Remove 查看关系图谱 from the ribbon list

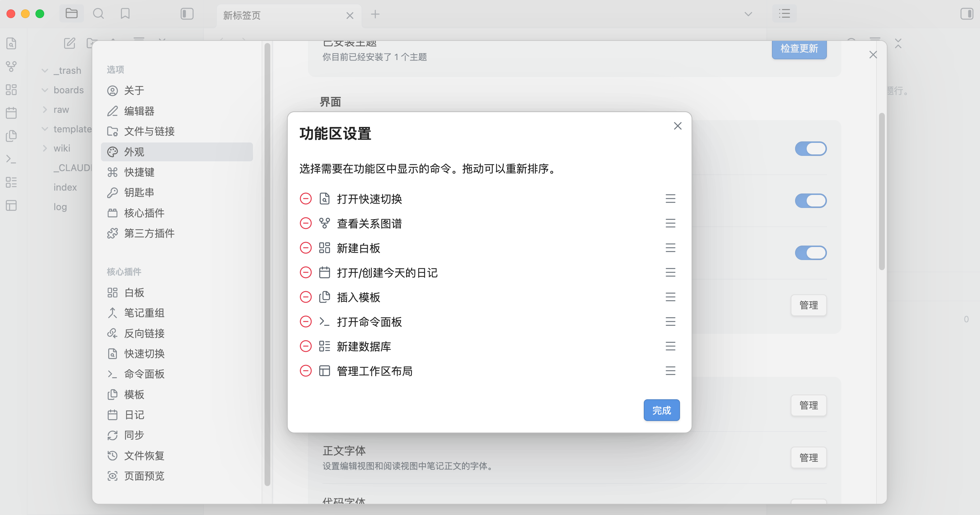click(305, 223)
